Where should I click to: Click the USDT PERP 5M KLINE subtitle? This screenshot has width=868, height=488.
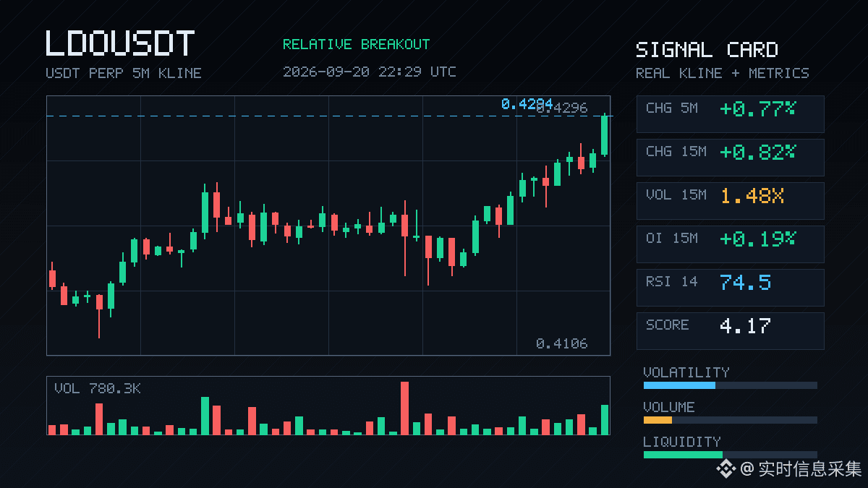pyautogui.click(x=124, y=73)
